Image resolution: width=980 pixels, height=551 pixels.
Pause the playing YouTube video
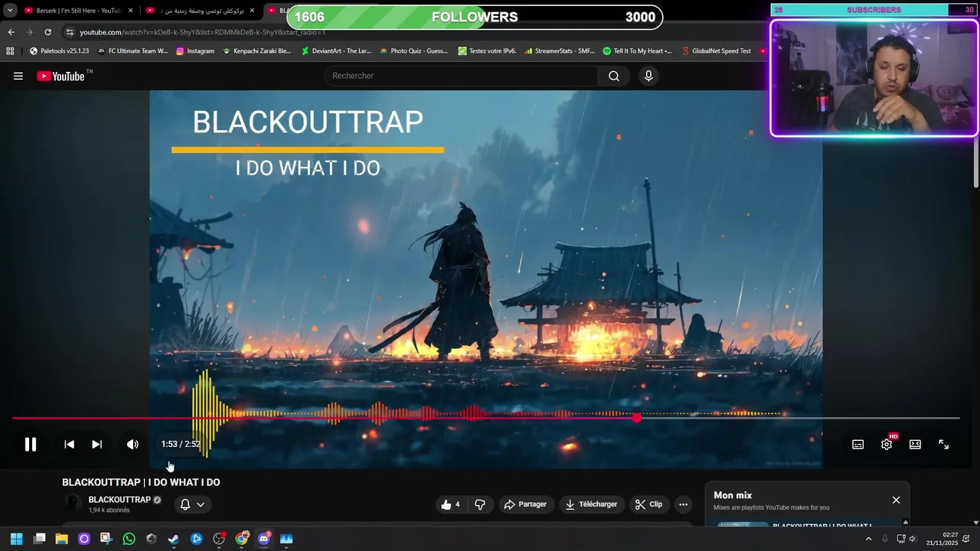(31, 445)
